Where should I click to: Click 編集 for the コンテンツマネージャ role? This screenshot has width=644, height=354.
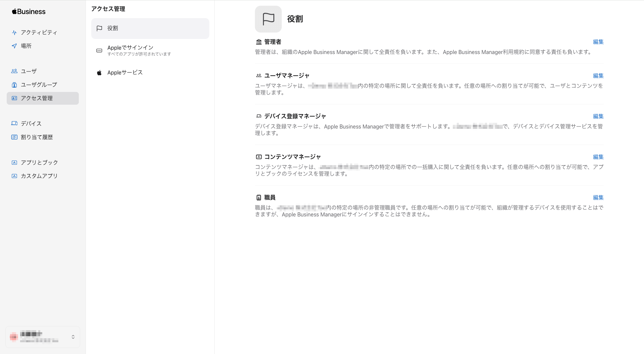598,157
